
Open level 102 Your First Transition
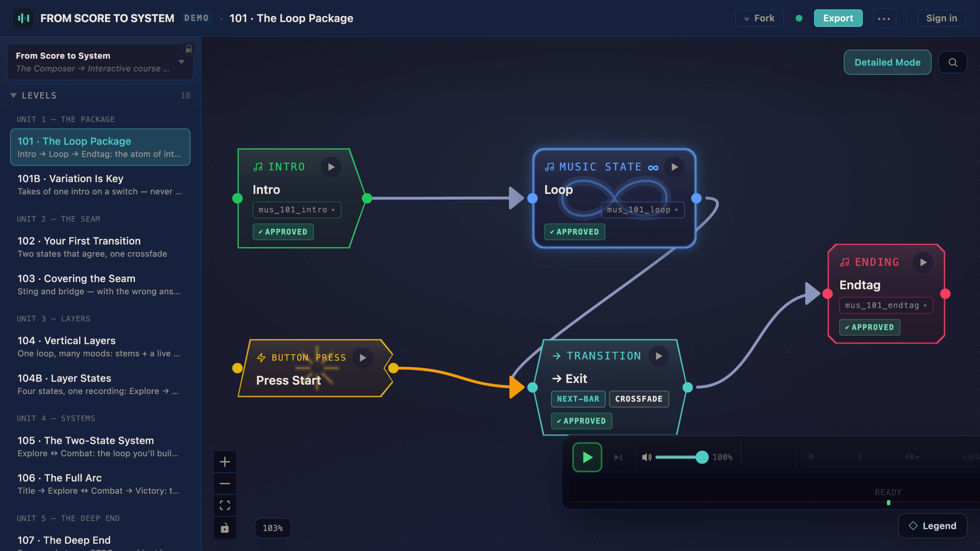pyautogui.click(x=100, y=247)
